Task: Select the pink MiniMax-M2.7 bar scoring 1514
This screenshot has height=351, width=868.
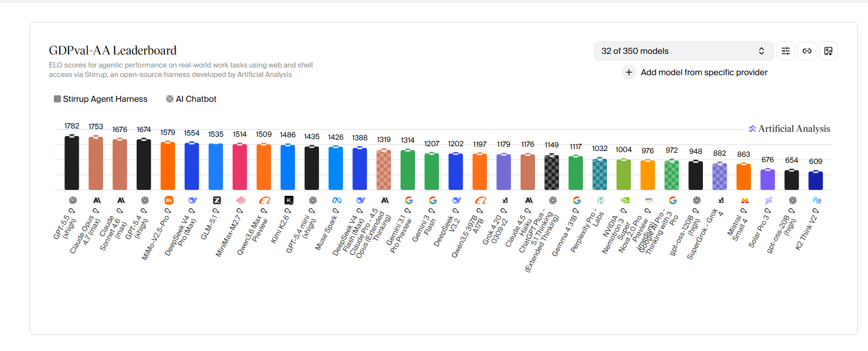Action: 240,167
